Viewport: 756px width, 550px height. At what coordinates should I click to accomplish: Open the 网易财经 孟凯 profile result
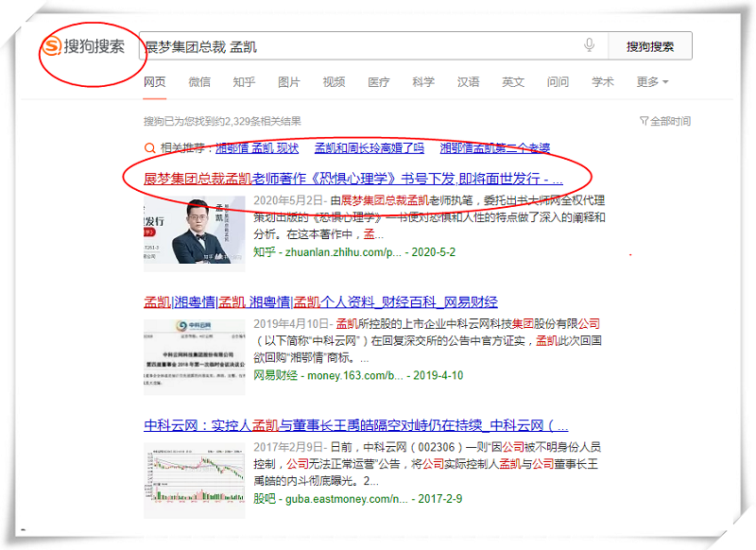(320, 302)
